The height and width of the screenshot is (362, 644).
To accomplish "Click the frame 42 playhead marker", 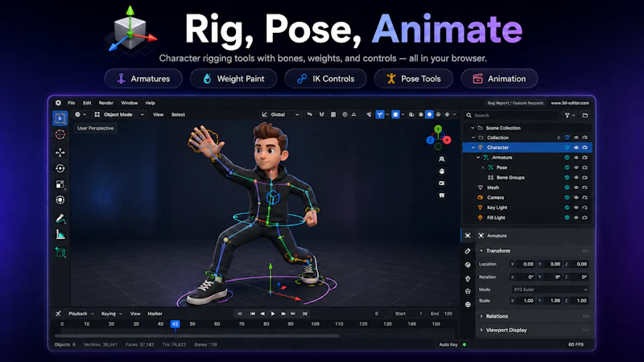I will (175, 324).
